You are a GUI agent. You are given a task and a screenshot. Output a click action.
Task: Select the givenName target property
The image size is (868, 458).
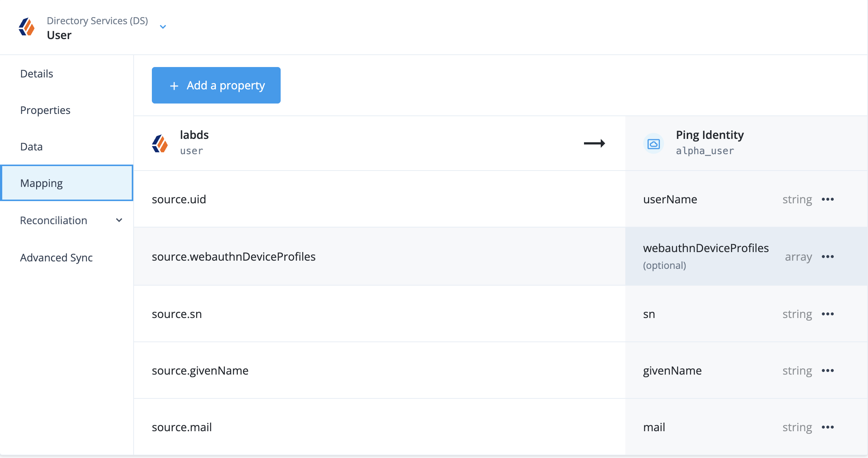pos(672,370)
